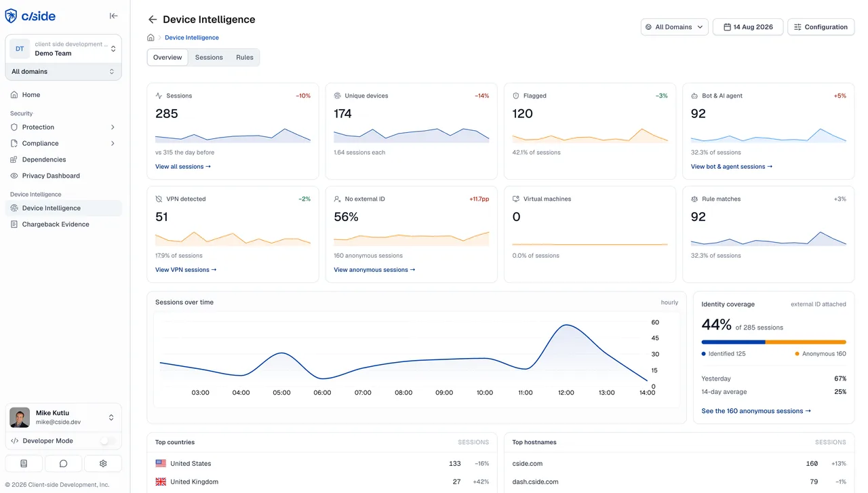The height and width of the screenshot is (493, 868).
Task: Click the Unique devices fingerprint icon
Action: 338,96
